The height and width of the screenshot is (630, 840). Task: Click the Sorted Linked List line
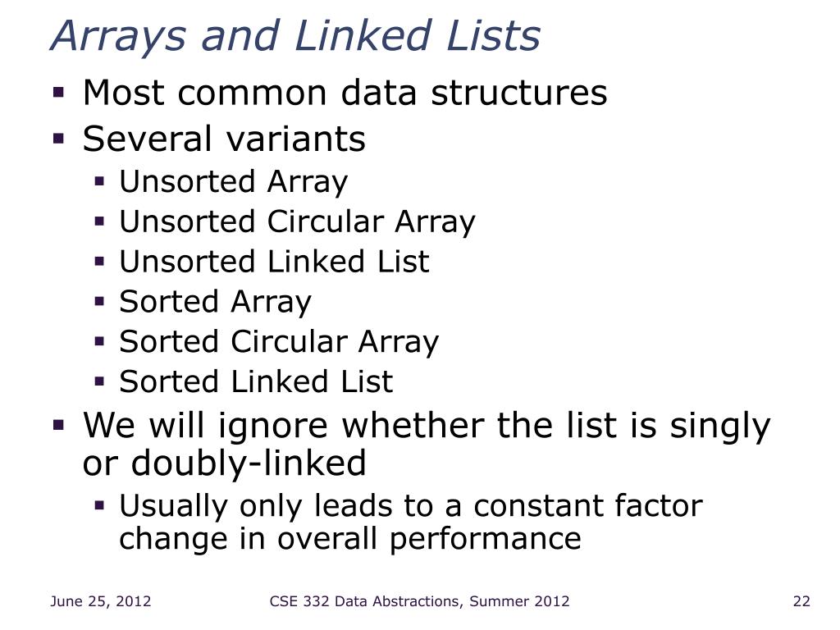256,381
